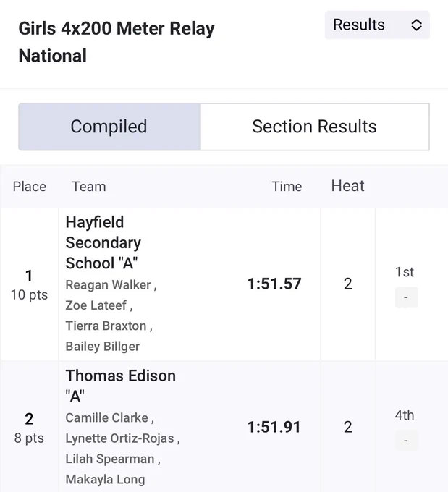
Task: Sort by the Place column header
Action: point(30,187)
